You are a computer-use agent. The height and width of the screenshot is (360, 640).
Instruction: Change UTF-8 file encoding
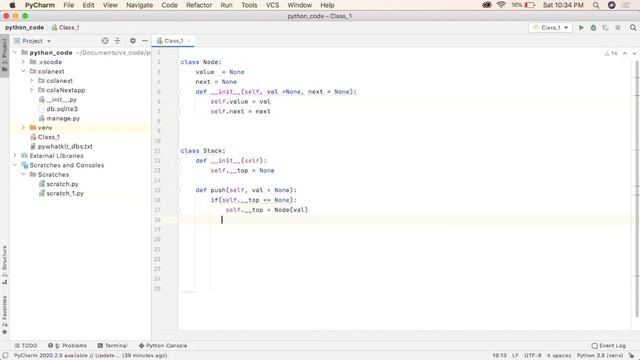[533, 356]
